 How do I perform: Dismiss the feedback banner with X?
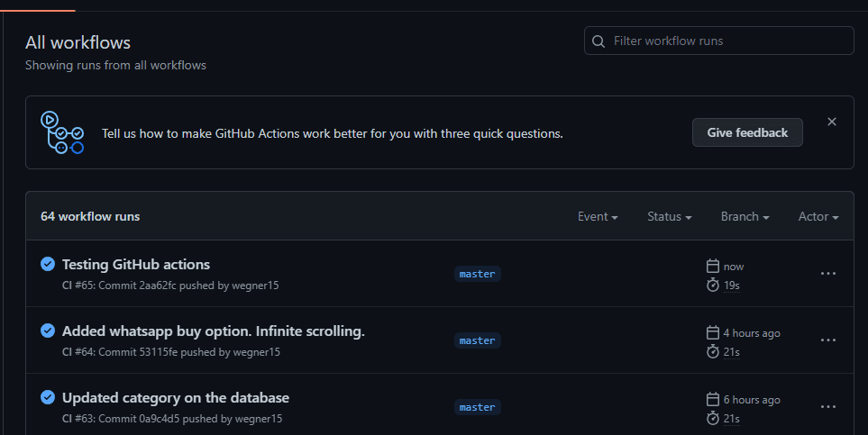[x=831, y=122]
